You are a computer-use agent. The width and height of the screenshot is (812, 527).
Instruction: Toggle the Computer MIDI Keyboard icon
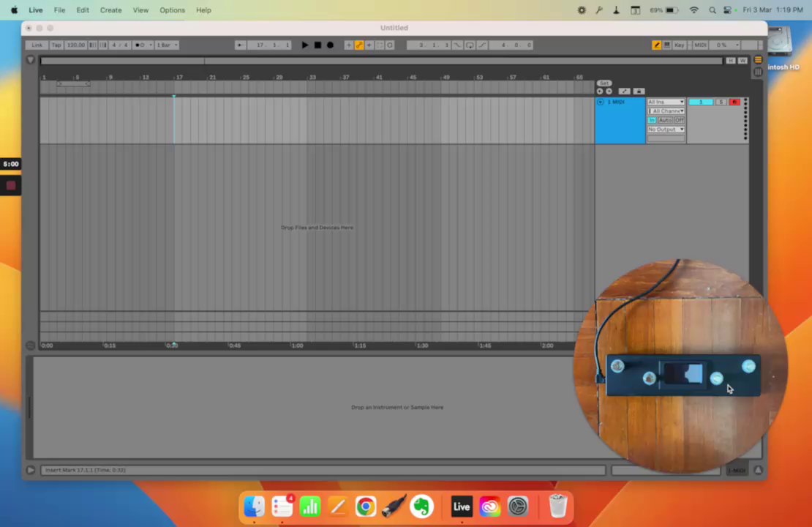[667, 45]
